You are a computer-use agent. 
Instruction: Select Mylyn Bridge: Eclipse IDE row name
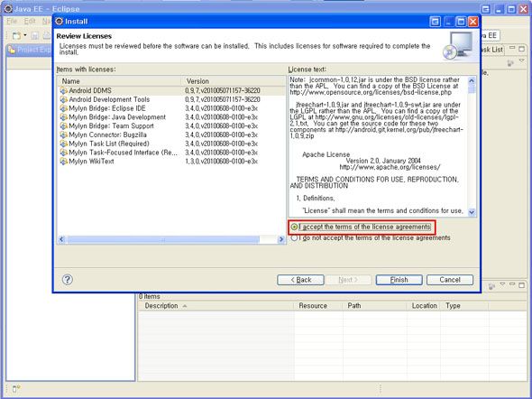107,108
